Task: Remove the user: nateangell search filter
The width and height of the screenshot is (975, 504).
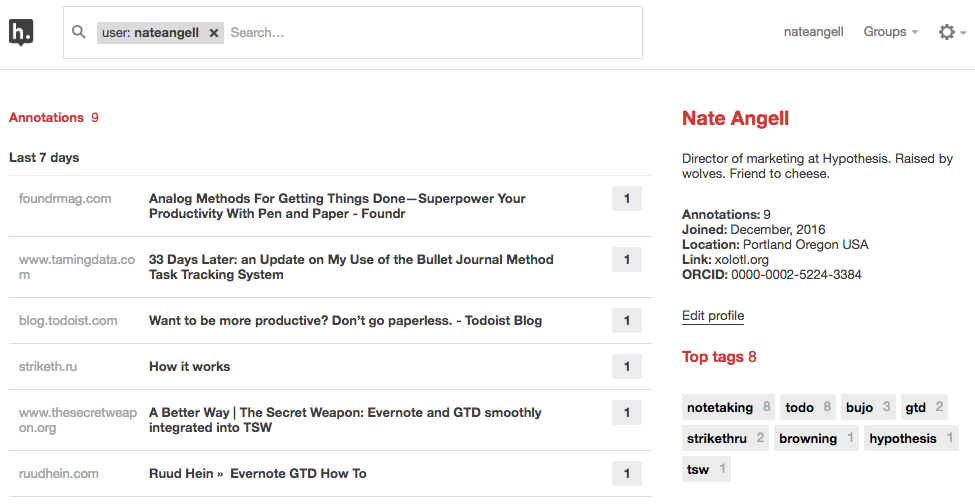Action: (213, 33)
